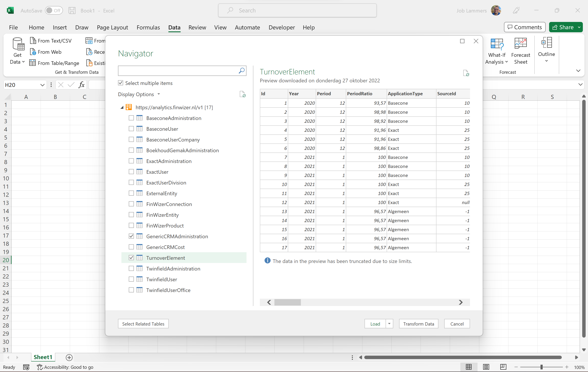Open the Automate tab
Viewport: 588px width, 372px height.
click(x=247, y=27)
